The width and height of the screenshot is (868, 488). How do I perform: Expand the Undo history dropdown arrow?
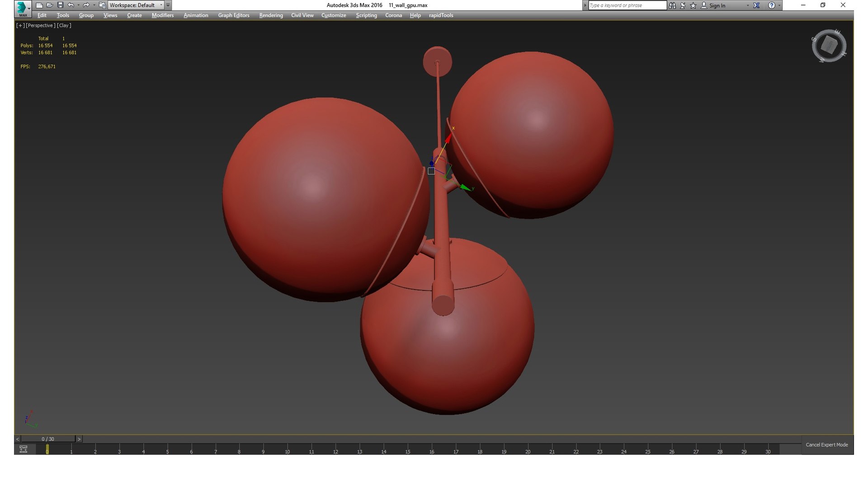coord(78,5)
